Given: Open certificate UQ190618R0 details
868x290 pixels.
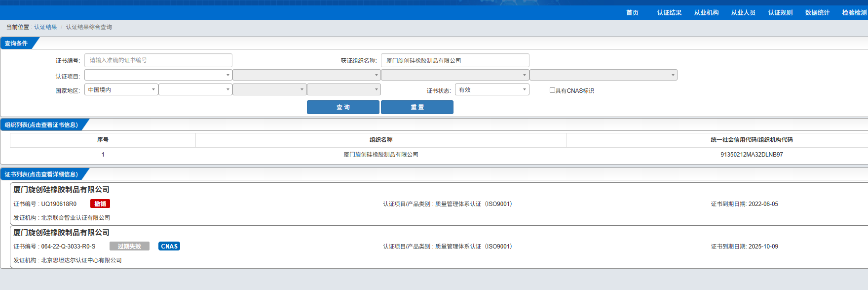Looking at the screenshot, I should [x=59, y=204].
